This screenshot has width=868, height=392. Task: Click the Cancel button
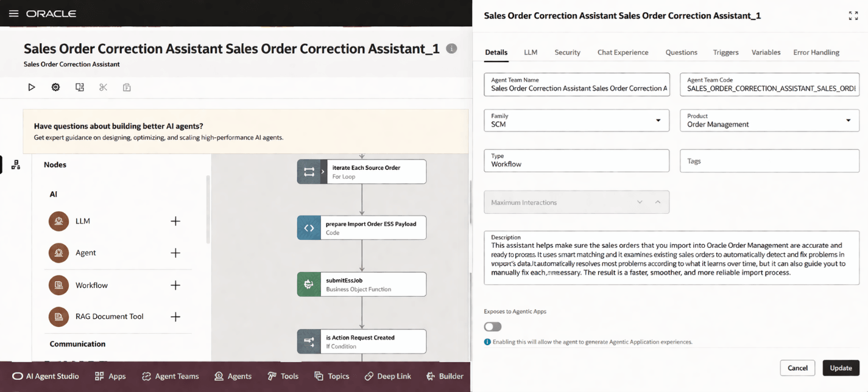pos(797,368)
